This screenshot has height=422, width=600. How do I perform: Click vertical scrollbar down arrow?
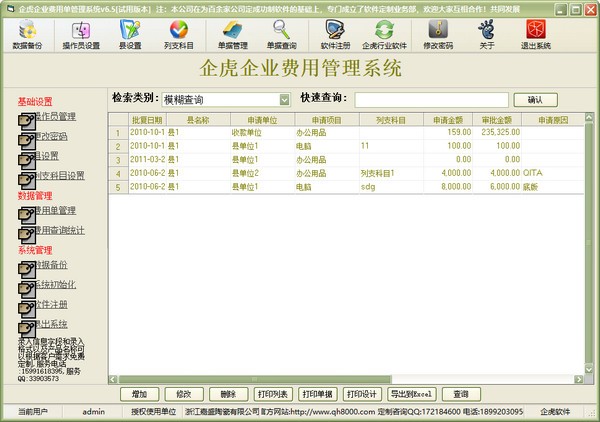589,369
